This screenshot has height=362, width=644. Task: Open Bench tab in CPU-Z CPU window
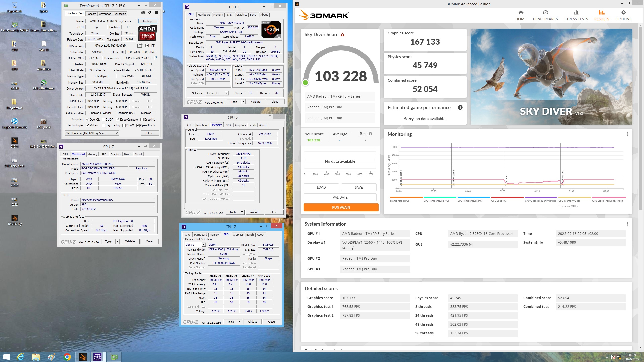click(253, 15)
